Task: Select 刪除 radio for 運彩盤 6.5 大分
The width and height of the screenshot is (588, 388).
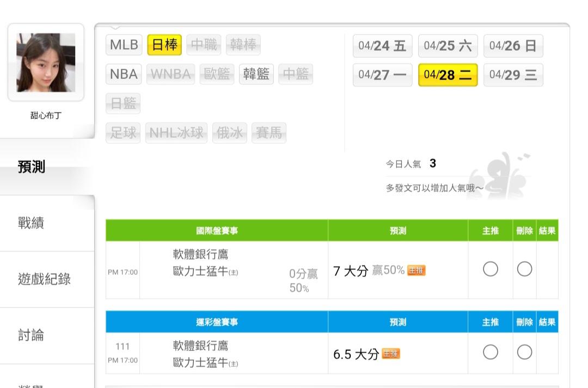Action: (x=524, y=353)
